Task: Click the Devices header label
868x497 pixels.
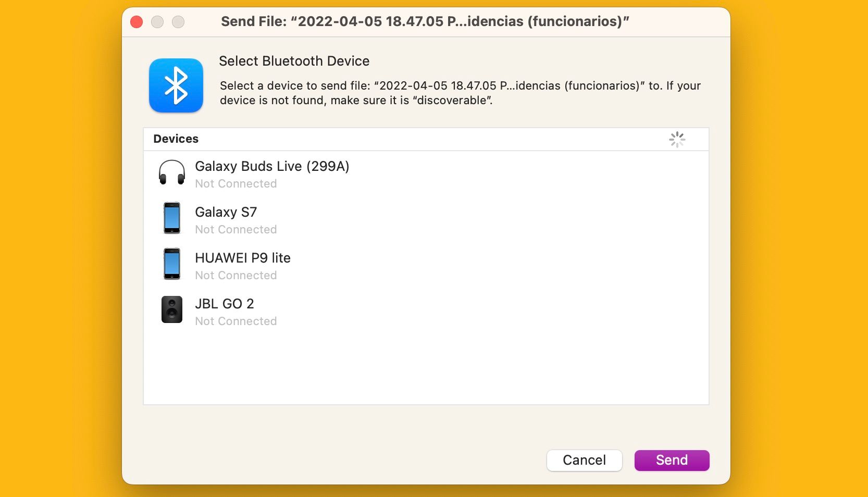Action: point(175,139)
